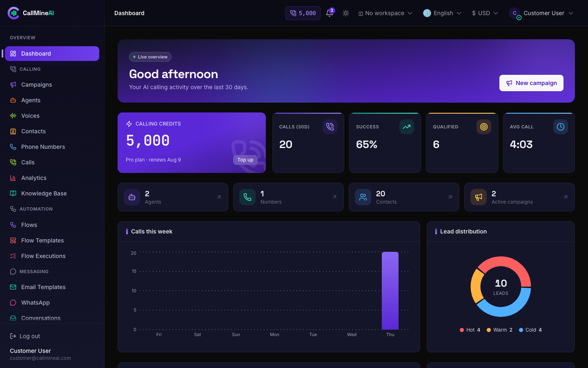Image resolution: width=588 pixels, height=368 pixels.
Task: Click the 65% success value
Action: click(367, 144)
